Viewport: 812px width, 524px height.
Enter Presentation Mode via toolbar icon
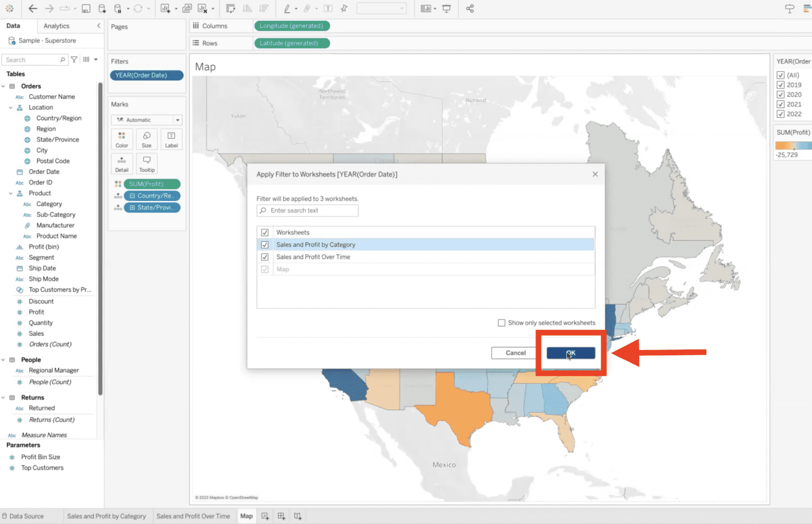tap(447, 8)
